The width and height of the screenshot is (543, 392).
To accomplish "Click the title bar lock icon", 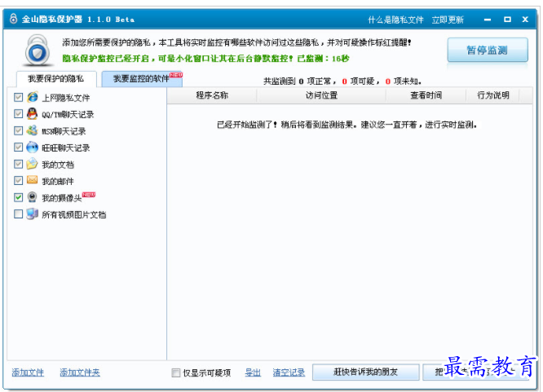I will tap(14, 19).
